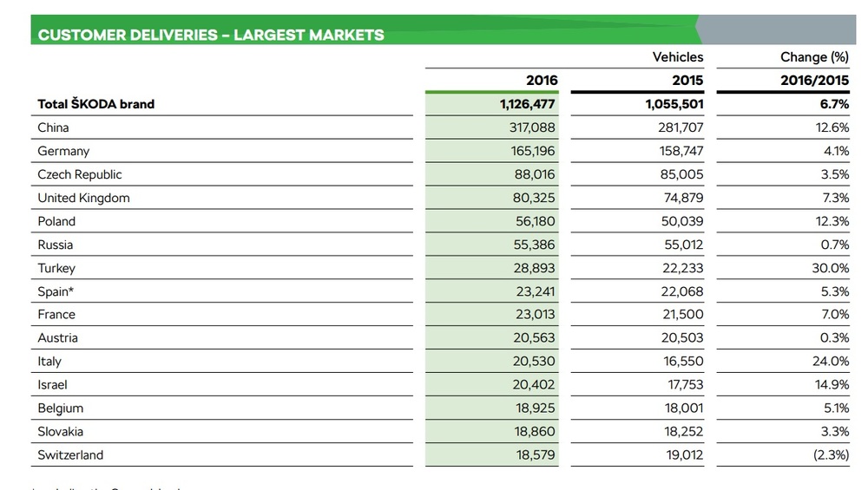The width and height of the screenshot is (868, 490).
Task: Click Italy's 24.0% change value
Action: click(x=831, y=361)
